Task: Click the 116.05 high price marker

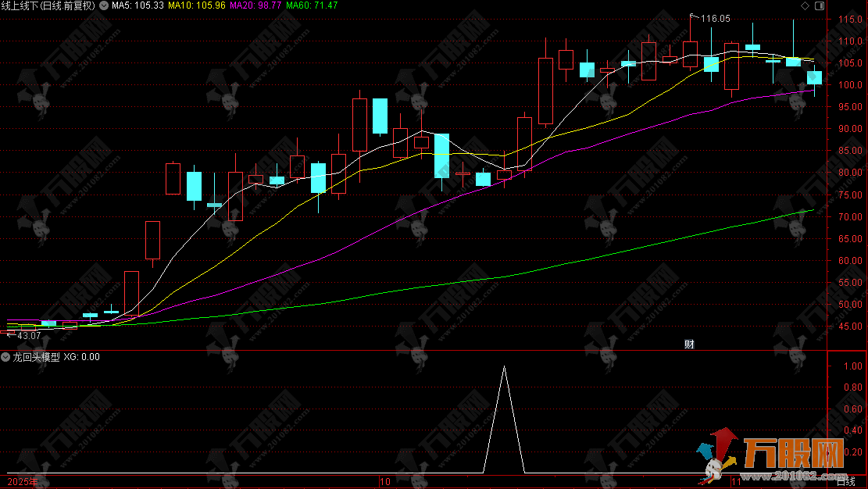Action: coord(715,19)
